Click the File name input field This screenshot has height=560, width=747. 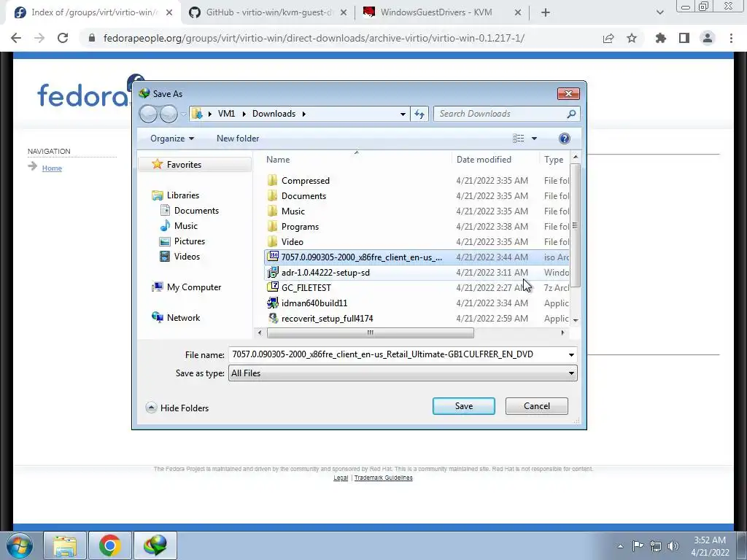397,354
